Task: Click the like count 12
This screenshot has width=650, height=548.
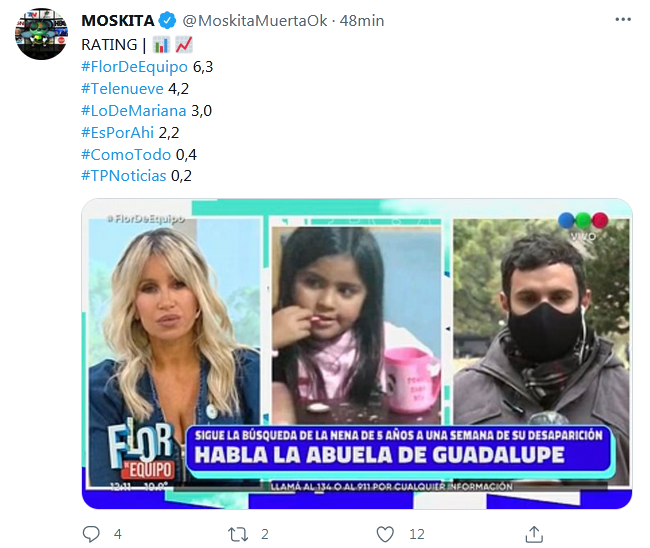Action: (x=417, y=534)
